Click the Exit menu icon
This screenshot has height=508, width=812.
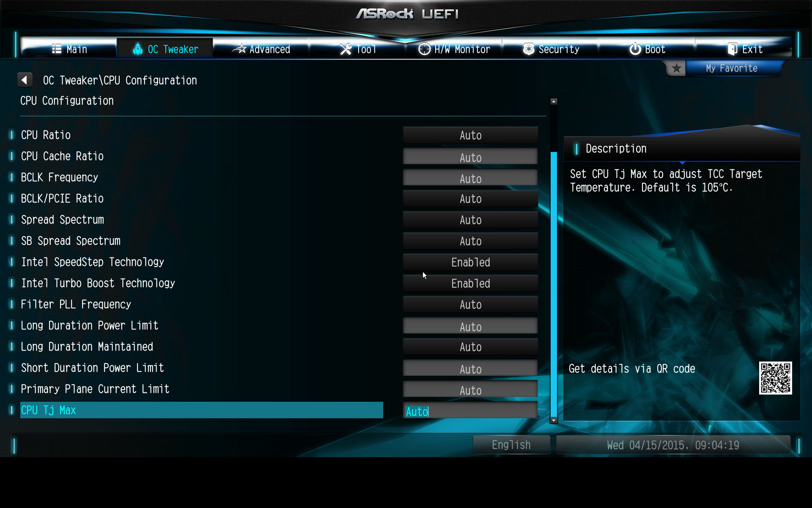[x=731, y=49]
